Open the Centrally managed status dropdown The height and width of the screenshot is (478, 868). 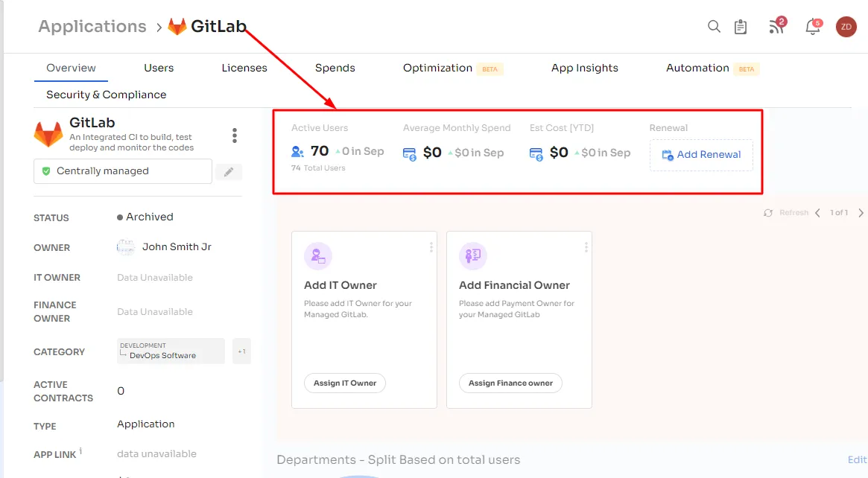[123, 171]
